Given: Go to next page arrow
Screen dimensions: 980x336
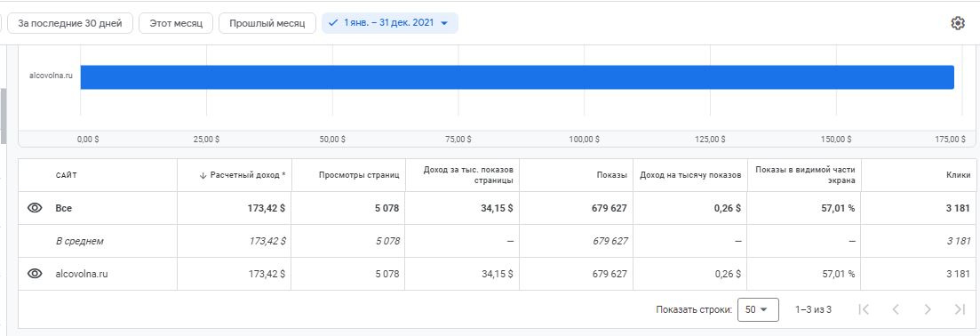Looking at the screenshot, I should (x=928, y=309).
